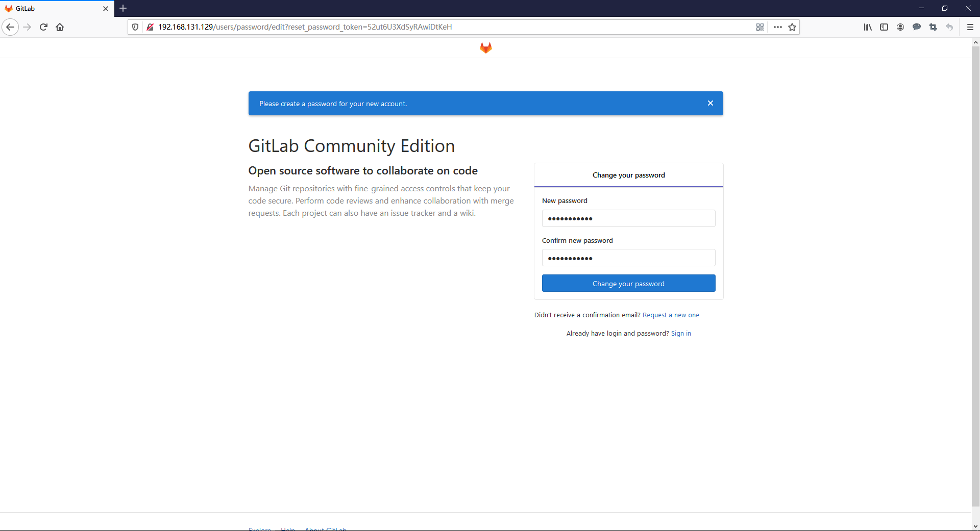Dismiss the create password alert banner

click(710, 103)
